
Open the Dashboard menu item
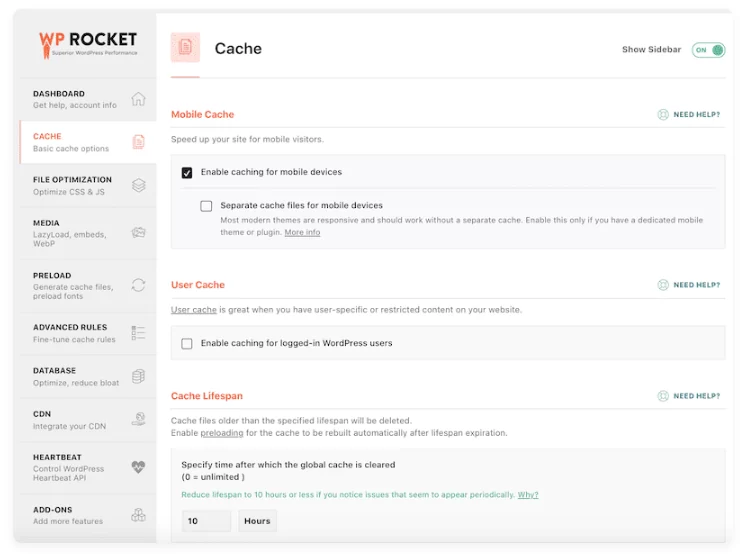point(88,99)
